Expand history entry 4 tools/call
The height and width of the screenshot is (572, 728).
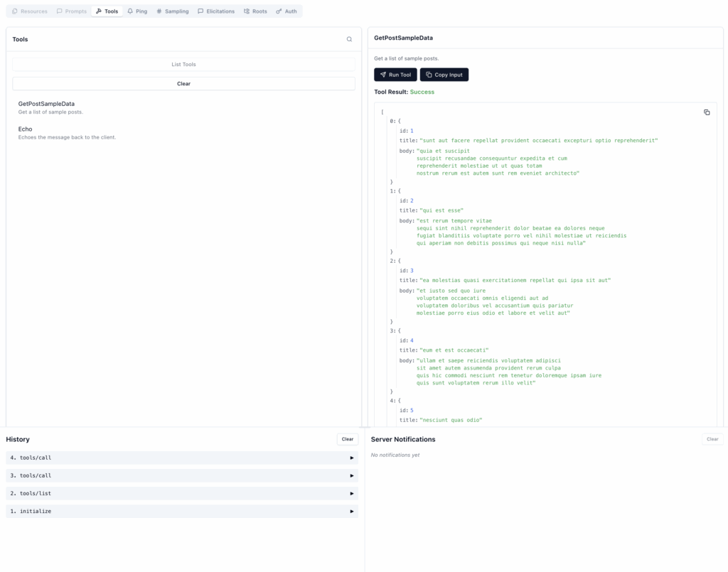click(x=351, y=458)
